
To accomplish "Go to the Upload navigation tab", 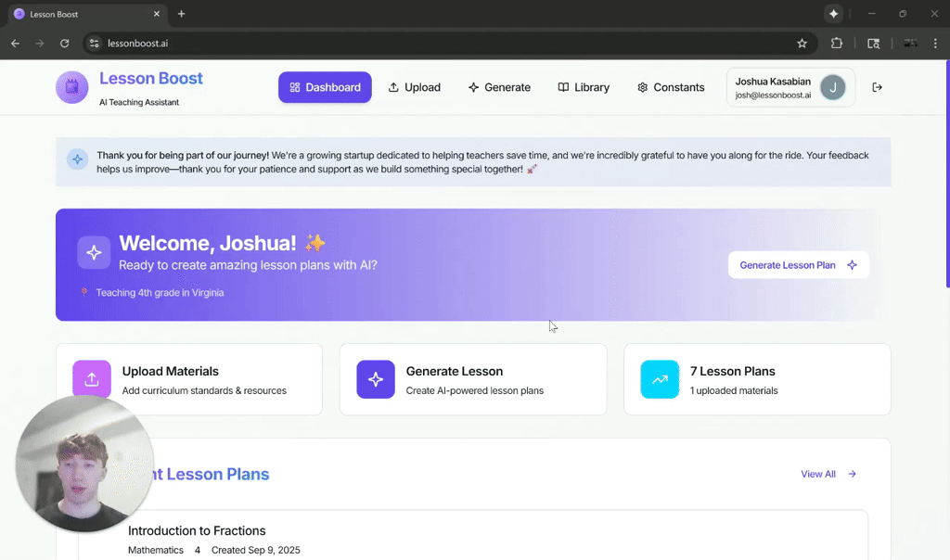I will pos(414,87).
